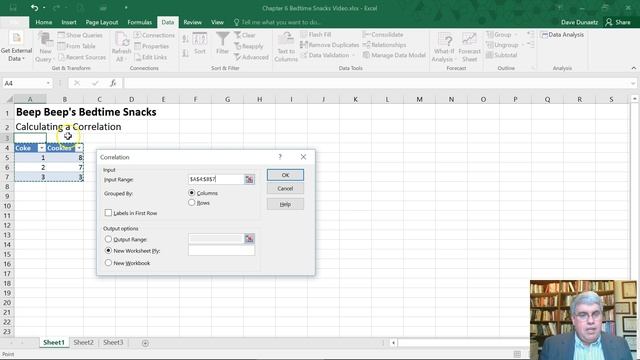Click the dialog help question mark
Image resolution: width=640 pixels, height=360 pixels.
click(280, 157)
